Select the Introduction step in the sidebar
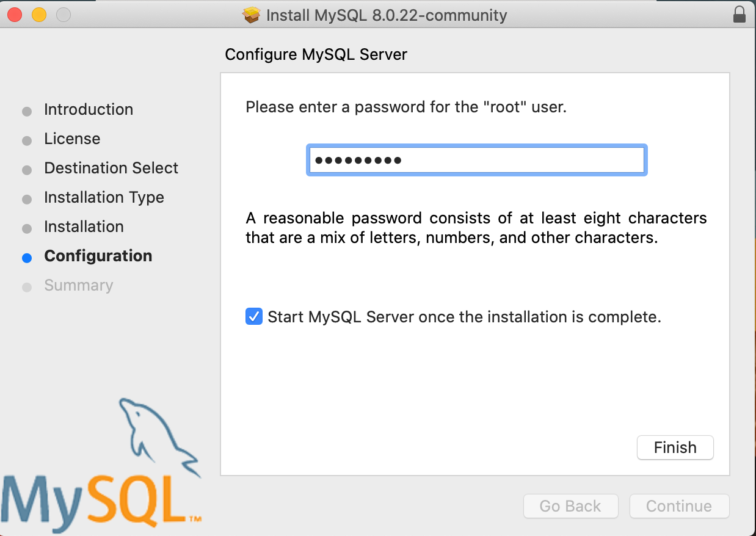Screen dimensions: 756x536 pos(89,110)
